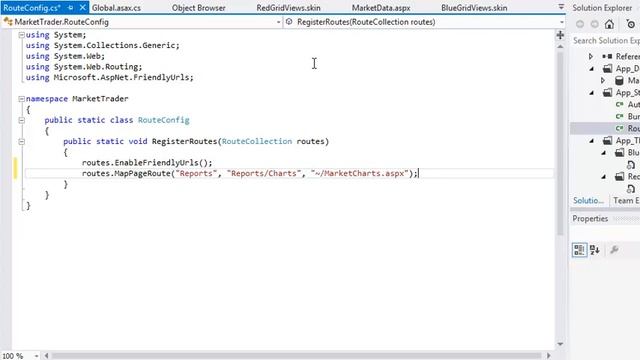640x360 pixels.
Task: Click the vertical scrollbar up arrow
Action: [x=560, y=47]
